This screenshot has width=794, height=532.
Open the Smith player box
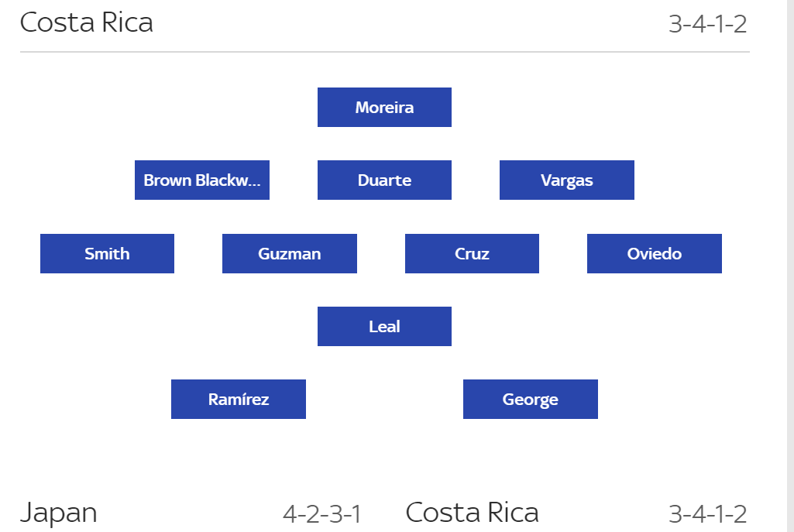click(x=107, y=254)
